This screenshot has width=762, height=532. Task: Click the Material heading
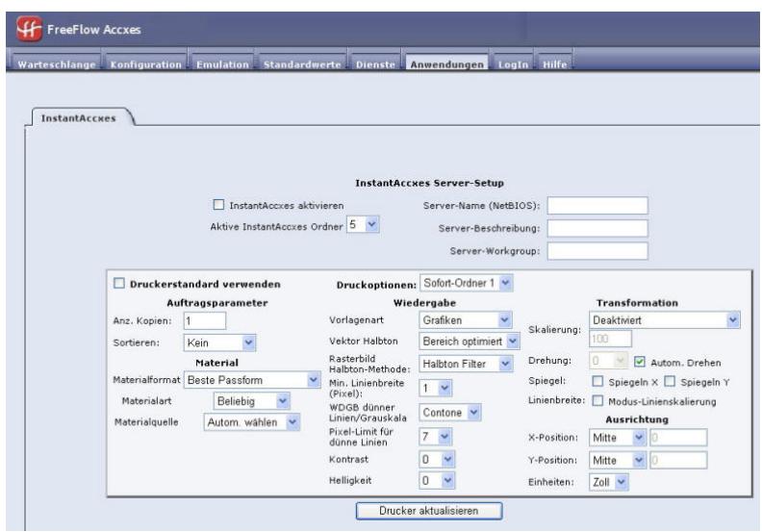click(x=216, y=363)
